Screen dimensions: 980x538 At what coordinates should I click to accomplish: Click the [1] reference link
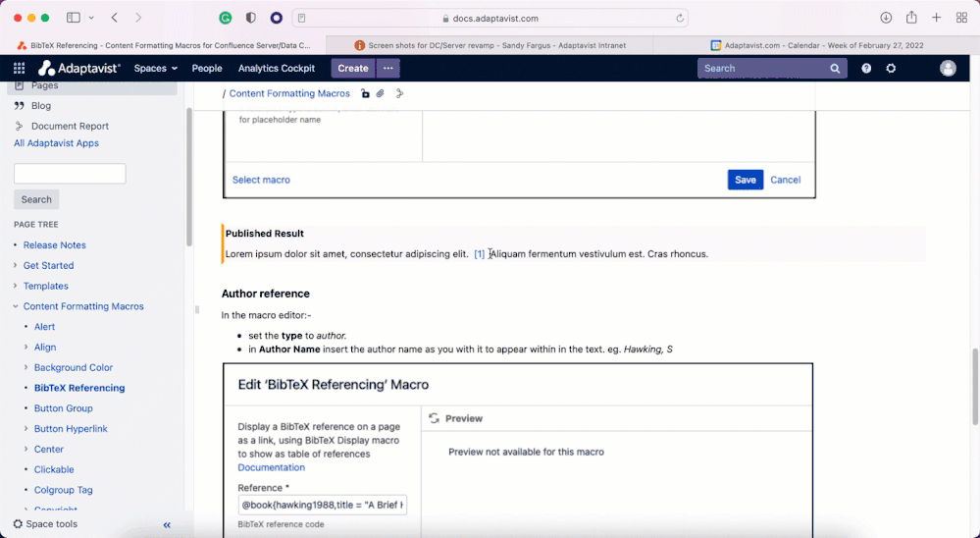point(480,254)
